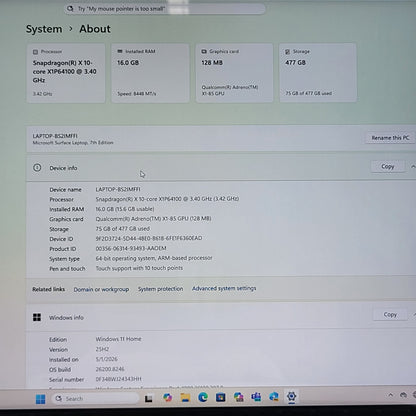Show hidden system tray icons
416x416 pixels.
click(391, 395)
